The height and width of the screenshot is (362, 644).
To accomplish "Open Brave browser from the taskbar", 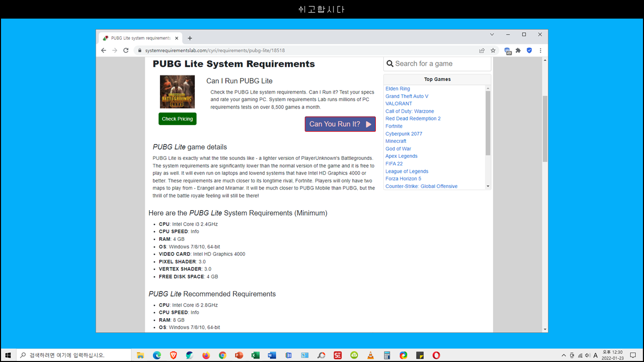I will [173, 355].
